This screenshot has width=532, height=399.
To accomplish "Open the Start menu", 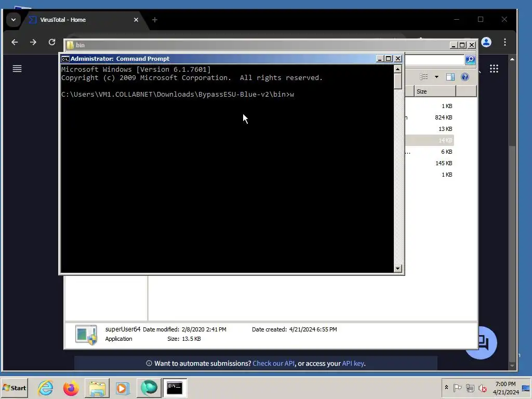I will click(14, 388).
